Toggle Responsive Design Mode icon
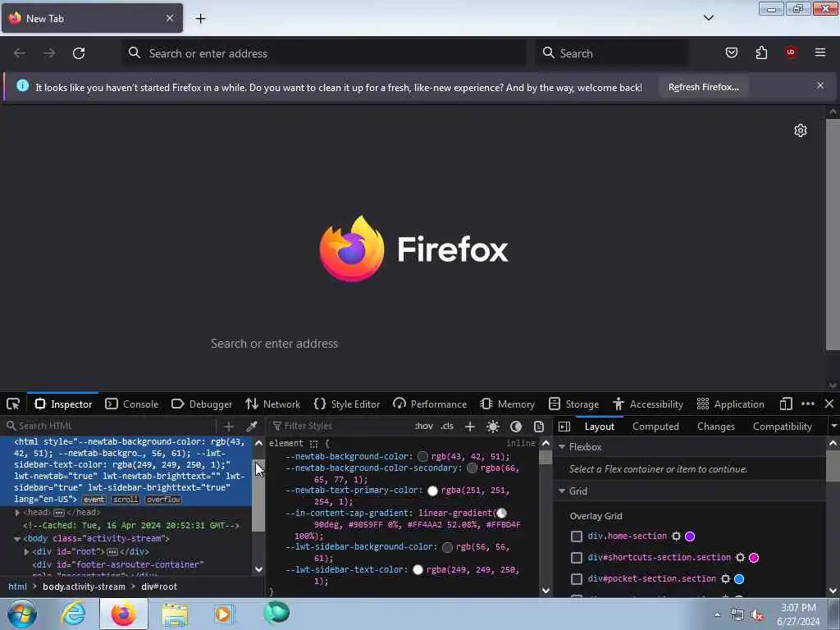Image resolution: width=840 pixels, height=630 pixels. [786, 404]
